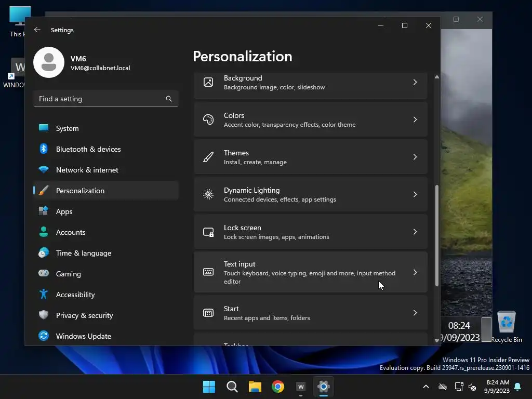Screen dimensions: 532x399
Task: Open the taskbar clock showing 8:24 AM
Action: pyautogui.click(x=497, y=387)
